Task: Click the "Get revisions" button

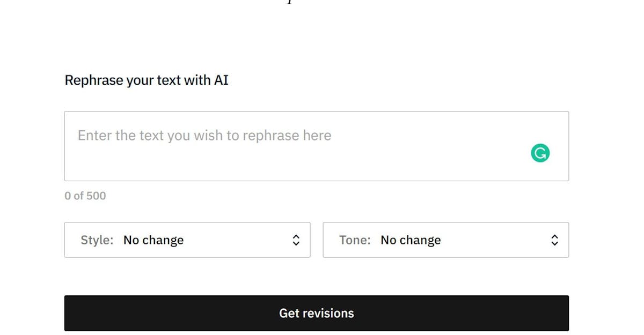Action: click(317, 313)
